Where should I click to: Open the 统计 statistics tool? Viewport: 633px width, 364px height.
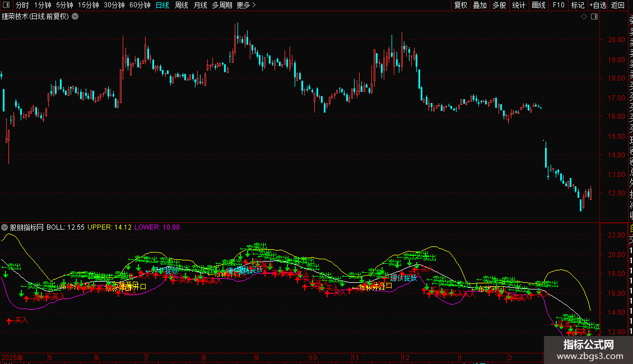[x=519, y=5]
